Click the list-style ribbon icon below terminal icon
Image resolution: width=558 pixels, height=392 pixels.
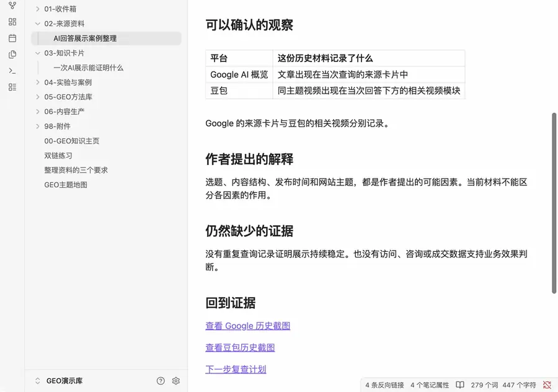point(12,87)
